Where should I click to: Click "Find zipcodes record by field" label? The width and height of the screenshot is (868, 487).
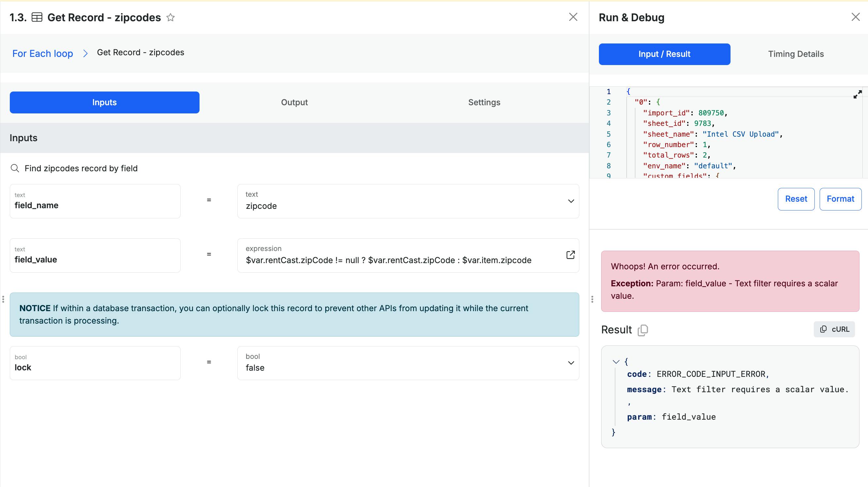tap(81, 168)
